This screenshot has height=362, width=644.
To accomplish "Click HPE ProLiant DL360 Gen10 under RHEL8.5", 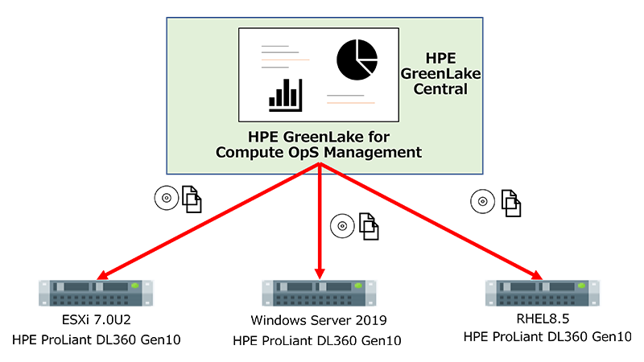I will (x=547, y=337).
